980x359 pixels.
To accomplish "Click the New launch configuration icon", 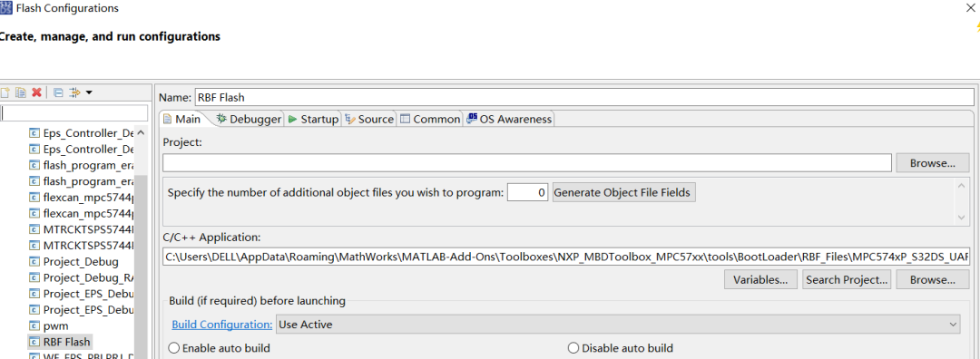I will tap(5, 92).
